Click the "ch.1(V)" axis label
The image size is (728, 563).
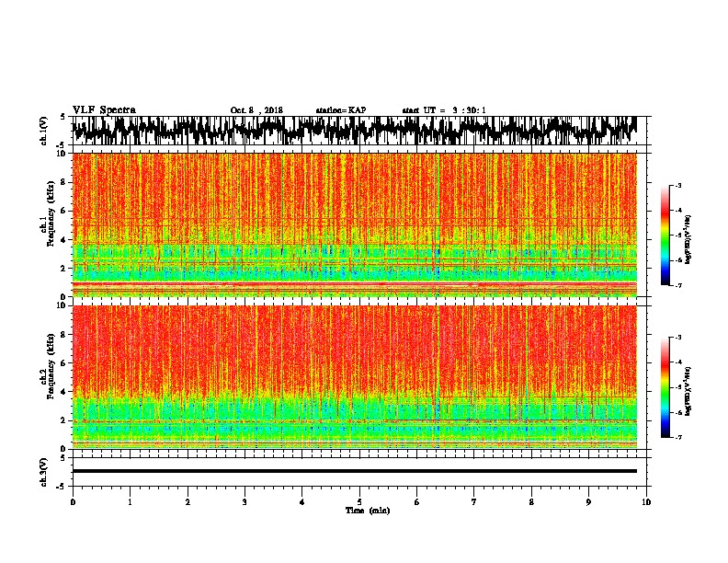click(44, 131)
